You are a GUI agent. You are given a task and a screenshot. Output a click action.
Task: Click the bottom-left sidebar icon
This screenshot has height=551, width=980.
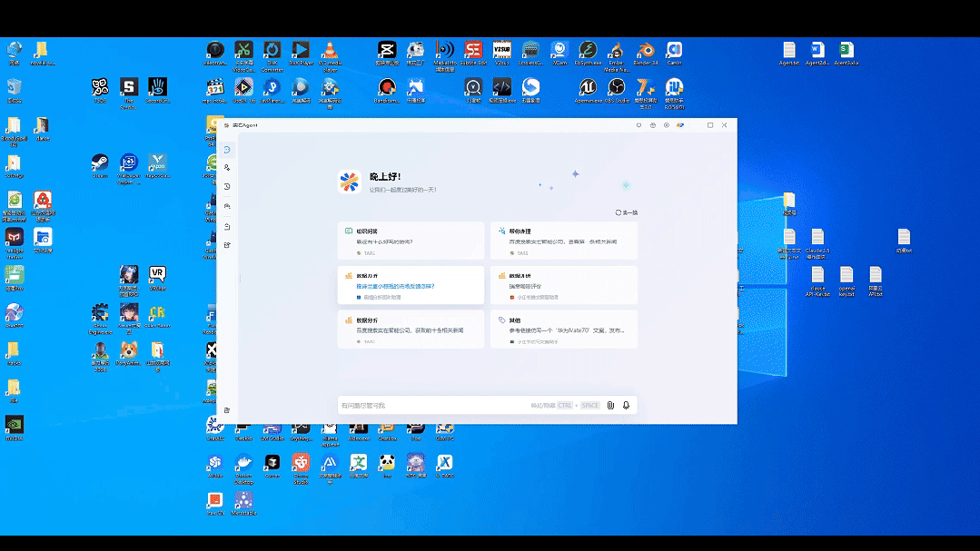pyautogui.click(x=227, y=410)
